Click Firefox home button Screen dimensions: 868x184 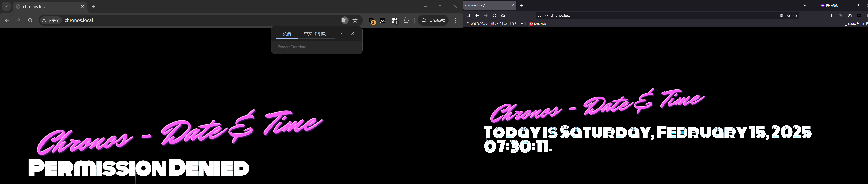(x=503, y=16)
